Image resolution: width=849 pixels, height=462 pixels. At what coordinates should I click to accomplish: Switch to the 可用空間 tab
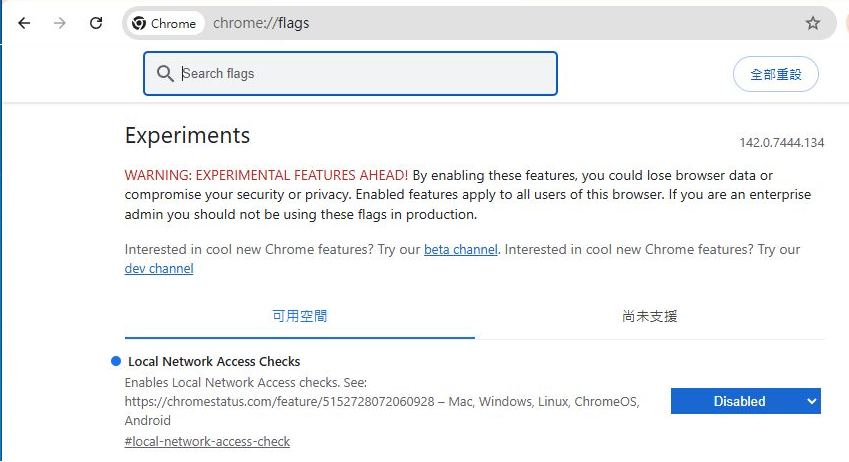point(300,316)
